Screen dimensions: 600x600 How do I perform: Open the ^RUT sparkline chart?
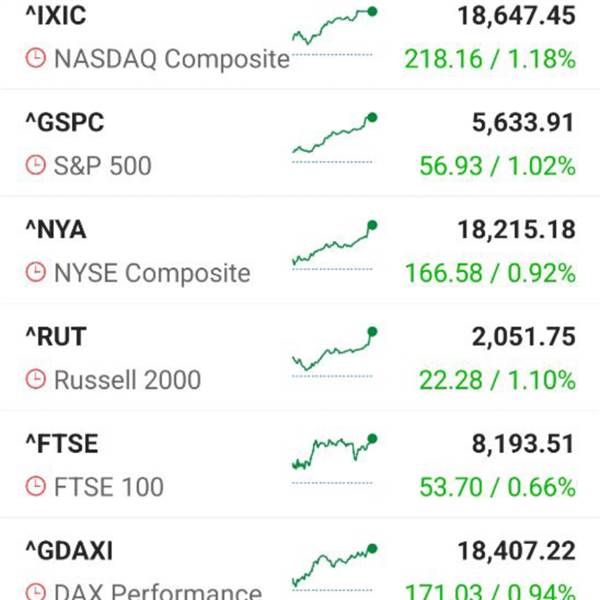[x=335, y=352]
